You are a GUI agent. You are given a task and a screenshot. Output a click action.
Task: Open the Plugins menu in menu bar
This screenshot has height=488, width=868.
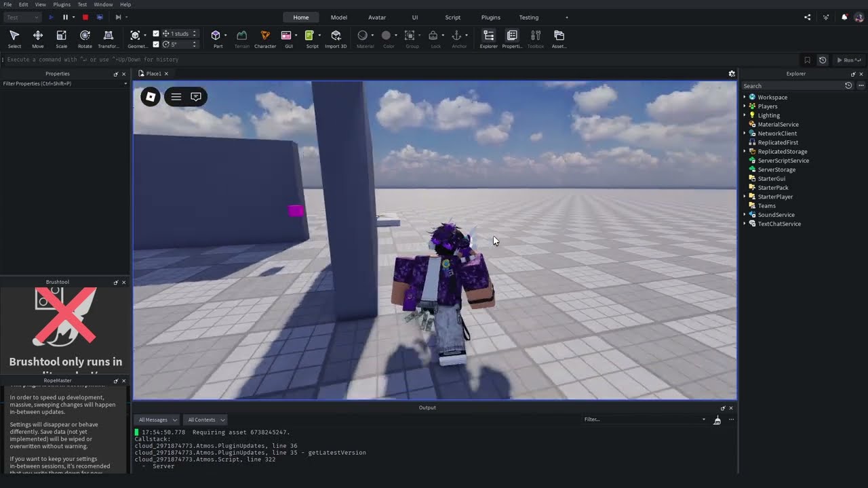pos(62,4)
